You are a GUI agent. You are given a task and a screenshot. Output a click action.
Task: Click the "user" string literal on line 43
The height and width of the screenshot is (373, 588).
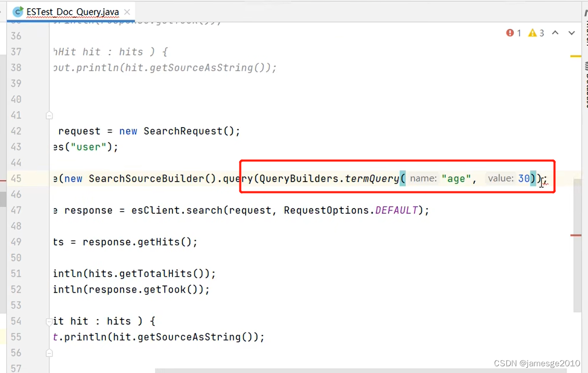tap(88, 147)
